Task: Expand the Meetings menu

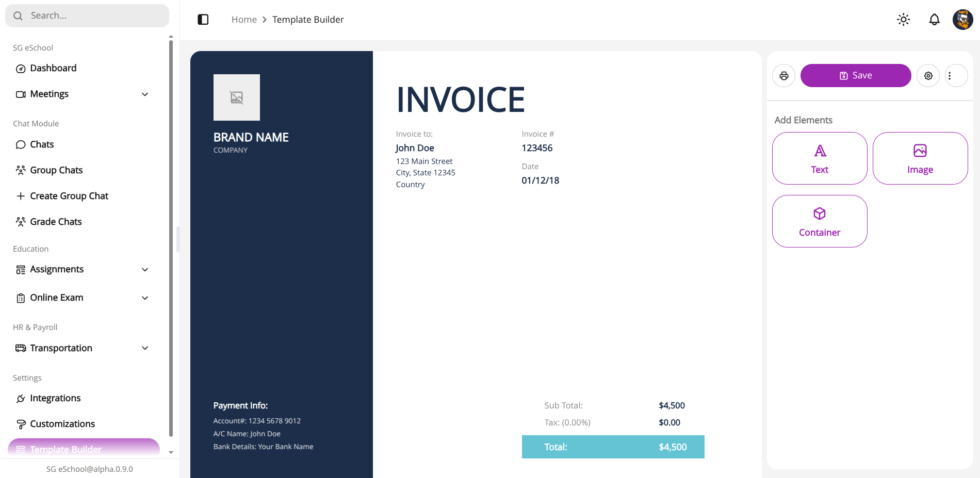Action: coord(83,94)
